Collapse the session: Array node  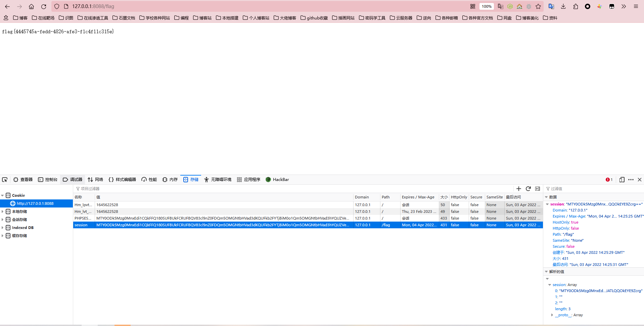550,285
